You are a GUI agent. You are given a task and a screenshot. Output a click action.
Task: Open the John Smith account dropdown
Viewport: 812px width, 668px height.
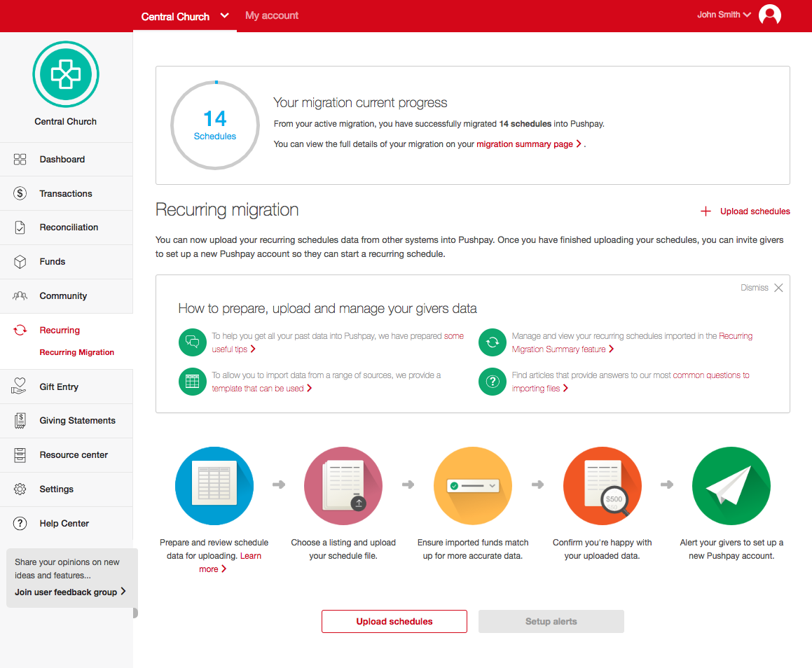click(724, 13)
